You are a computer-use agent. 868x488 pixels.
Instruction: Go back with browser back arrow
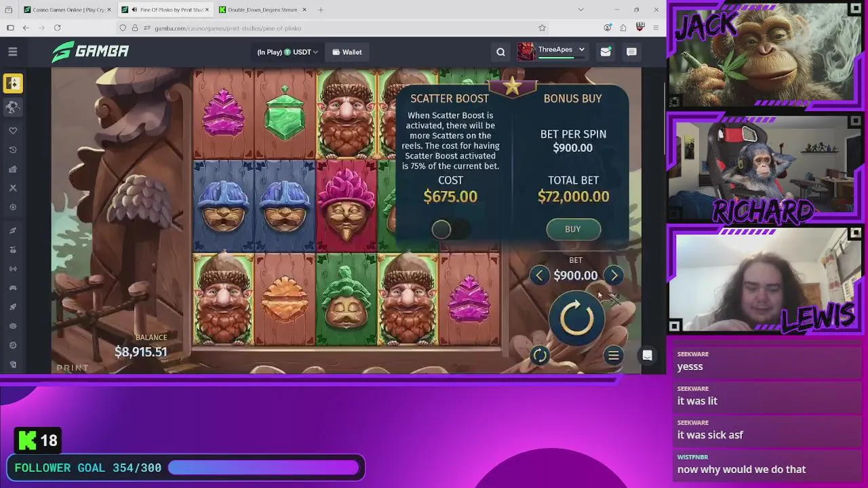pos(26,28)
